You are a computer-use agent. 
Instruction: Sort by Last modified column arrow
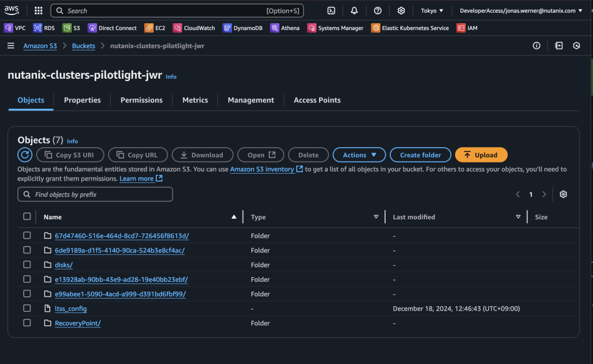click(518, 217)
